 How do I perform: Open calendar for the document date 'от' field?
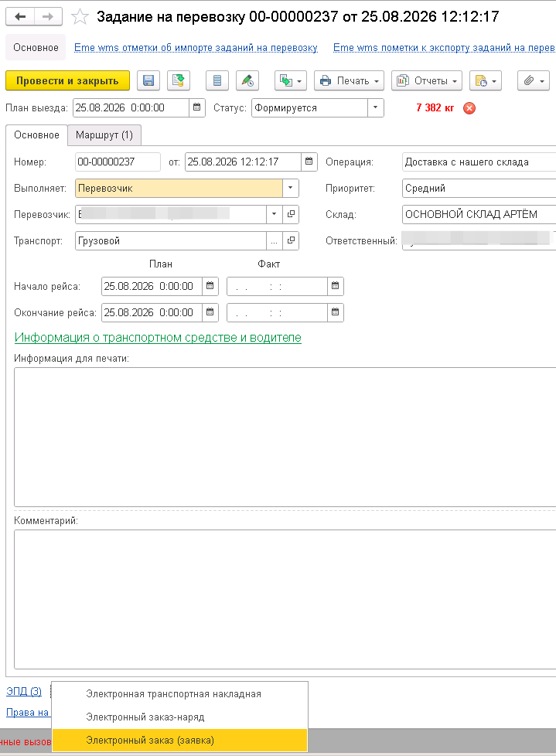point(309,162)
